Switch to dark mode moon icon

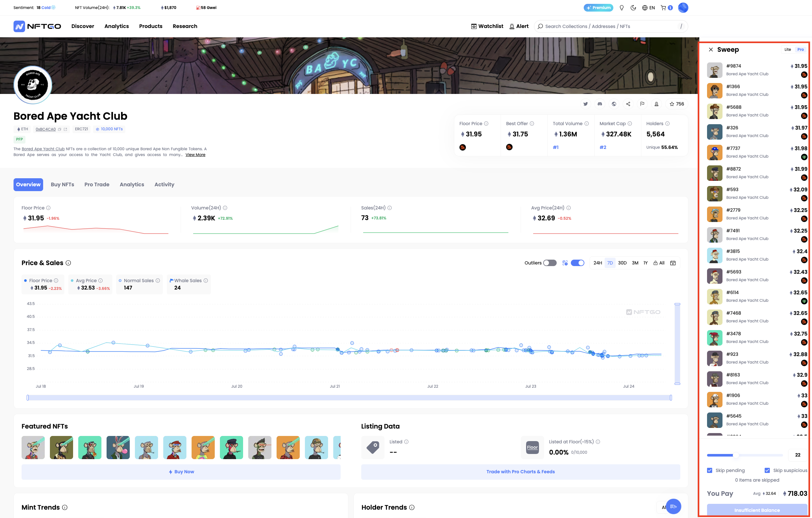633,7
